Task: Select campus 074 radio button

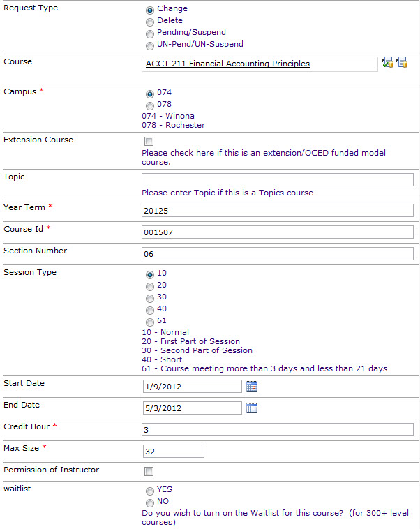Action: click(150, 94)
